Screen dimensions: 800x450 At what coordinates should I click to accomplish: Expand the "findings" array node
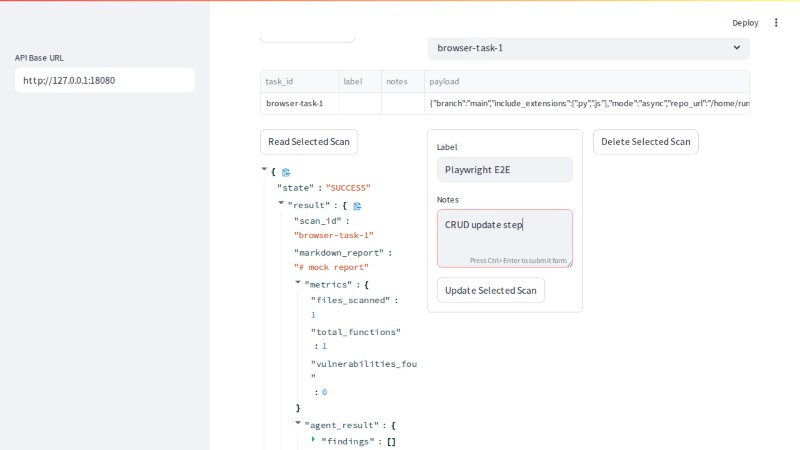tap(313, 439)
